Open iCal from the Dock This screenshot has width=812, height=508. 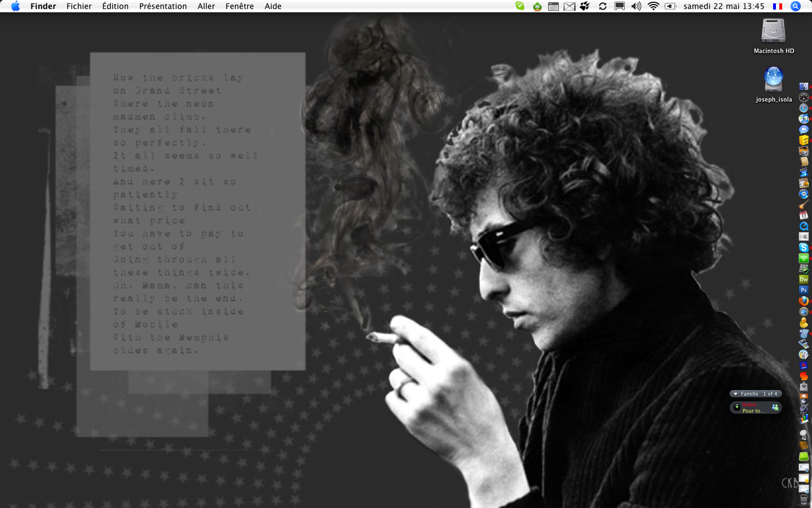click(x=804, y=215)
